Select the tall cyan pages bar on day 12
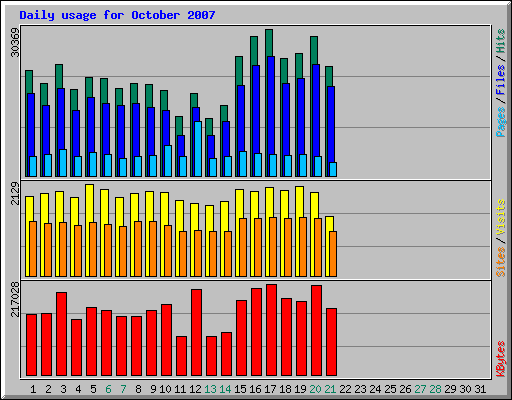This screenshot has width=512, height=400. 198,149
